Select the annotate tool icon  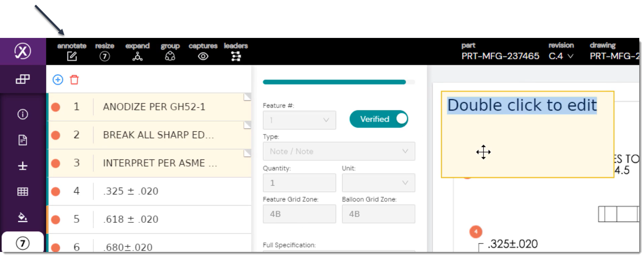pyautogui.click(x=72, y=56)
